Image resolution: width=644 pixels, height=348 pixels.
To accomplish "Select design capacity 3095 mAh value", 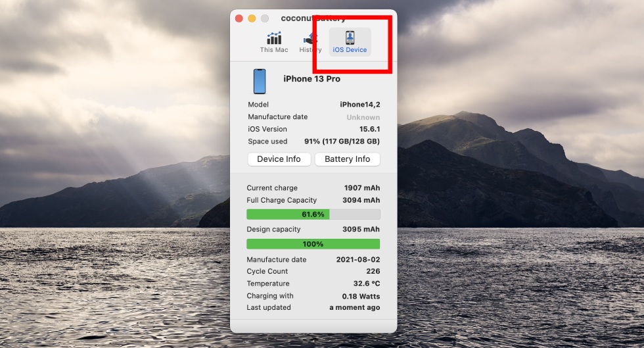I will tap(361, 229).
